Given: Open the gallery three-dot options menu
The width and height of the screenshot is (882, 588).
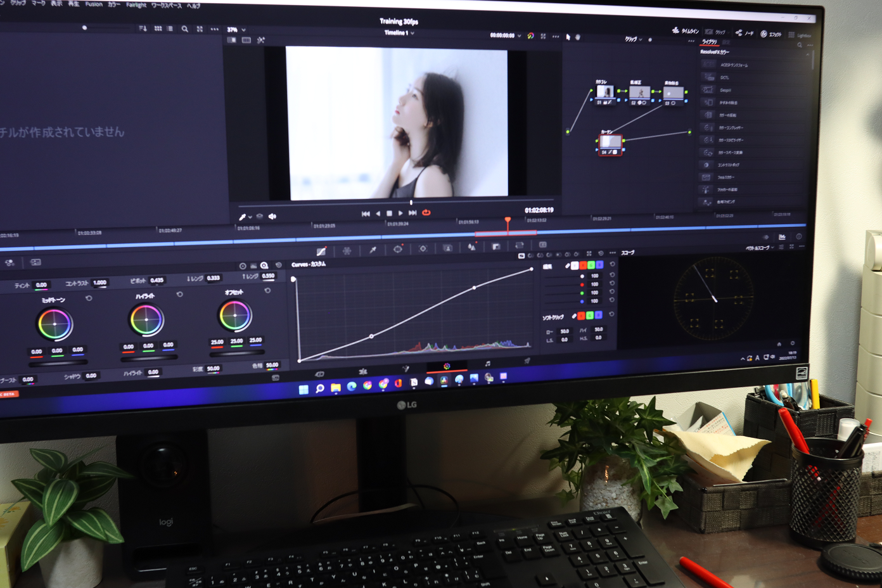Looking at the screenshot, I should 215,29.
